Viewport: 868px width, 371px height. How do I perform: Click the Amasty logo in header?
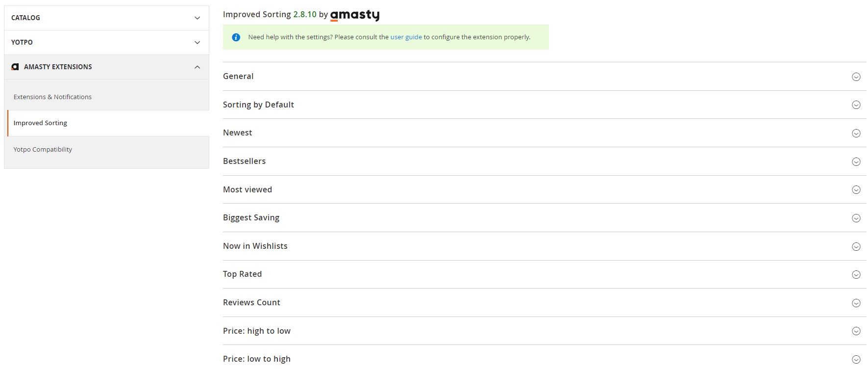[355, 15]
